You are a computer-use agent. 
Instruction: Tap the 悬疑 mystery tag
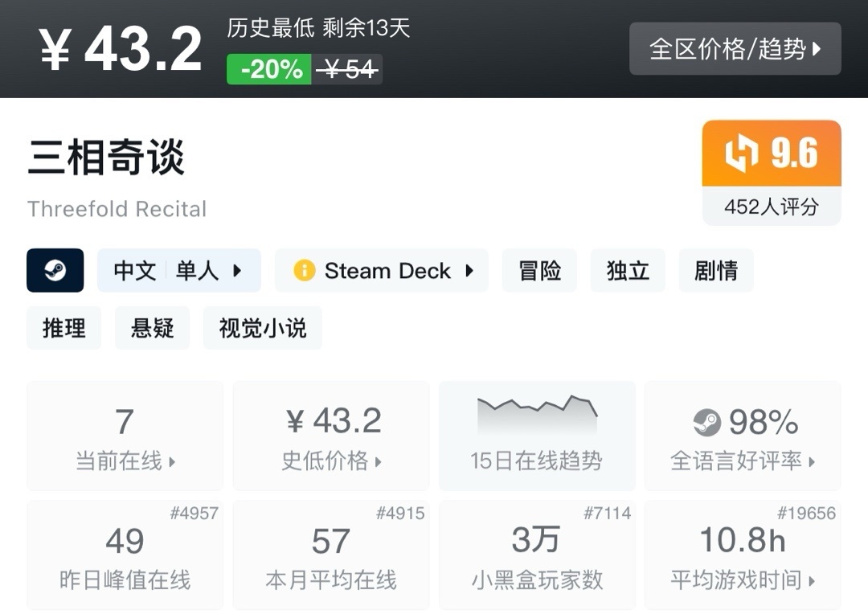coord(152,328)
